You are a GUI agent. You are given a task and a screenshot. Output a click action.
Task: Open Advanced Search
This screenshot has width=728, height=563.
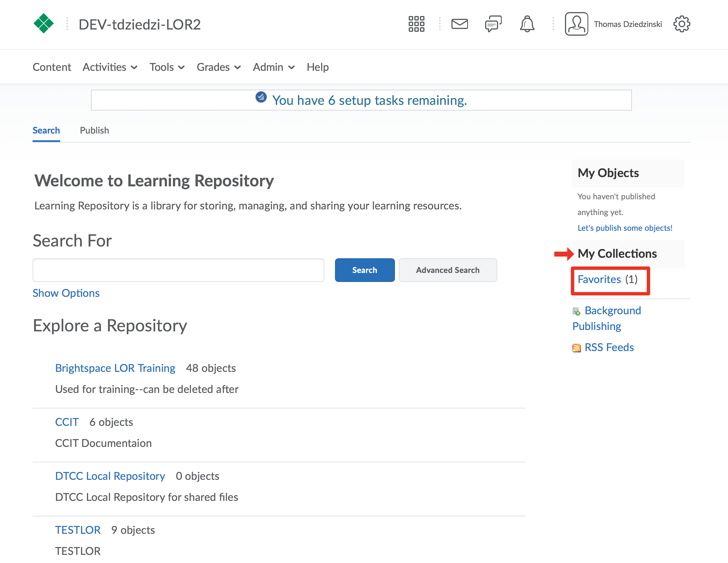tap(448, 270)
